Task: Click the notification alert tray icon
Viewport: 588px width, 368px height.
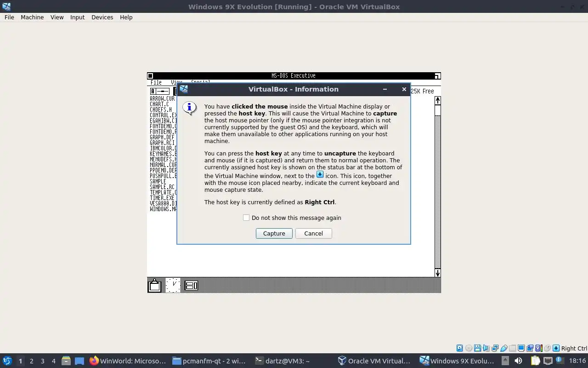Action: (x=560, y=361)
